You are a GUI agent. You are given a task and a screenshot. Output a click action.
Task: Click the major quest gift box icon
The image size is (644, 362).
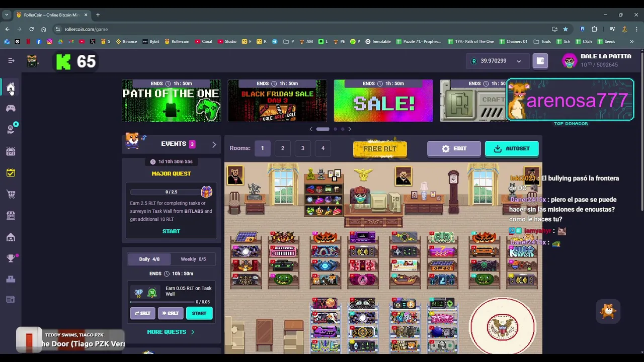[x=206, y=192]
